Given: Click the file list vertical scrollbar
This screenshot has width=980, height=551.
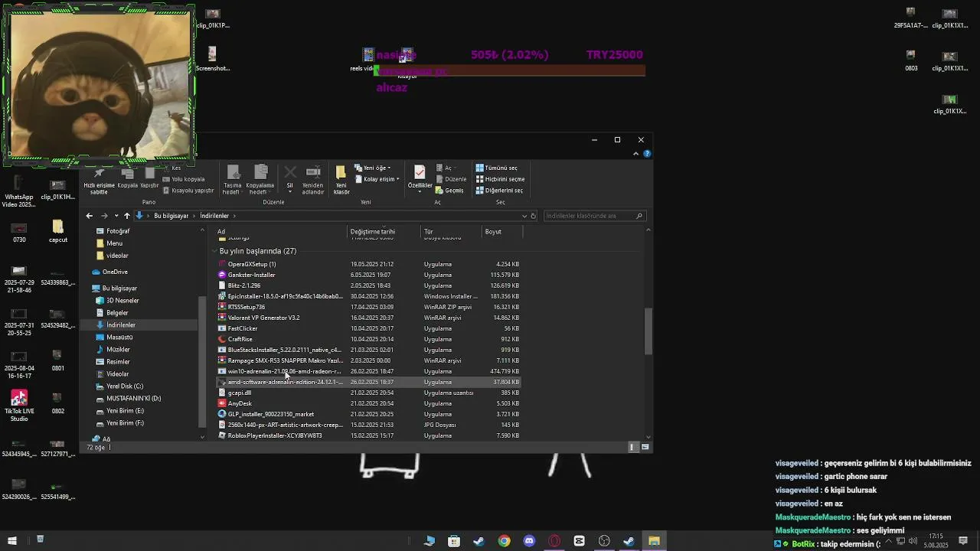Looking at the screenshot, I should tap(648, 333).
